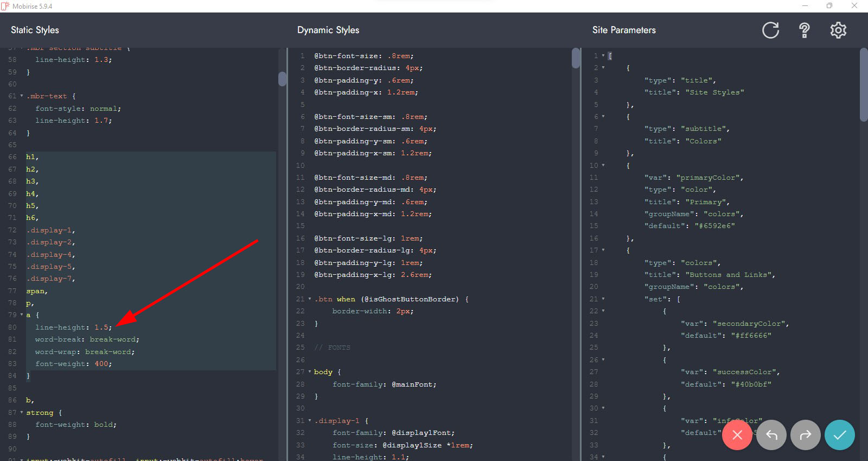The height and width of the screenshot is (461, 868).
Task: Fold the strong rule at line 87
Action: 22,413
